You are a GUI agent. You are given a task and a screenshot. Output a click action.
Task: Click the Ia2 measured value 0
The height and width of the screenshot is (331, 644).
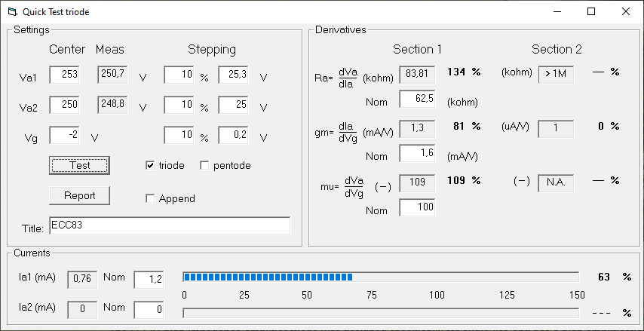tap(82, 310)
